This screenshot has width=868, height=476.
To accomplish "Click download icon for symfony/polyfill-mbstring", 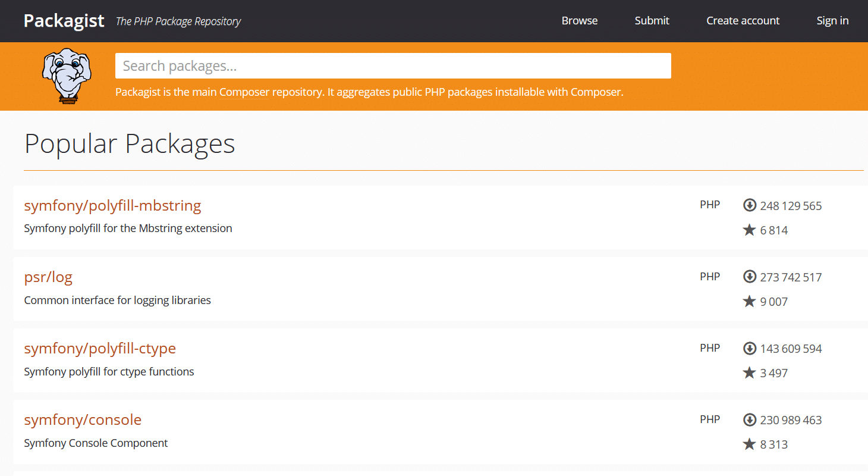I will coord(750,205).
